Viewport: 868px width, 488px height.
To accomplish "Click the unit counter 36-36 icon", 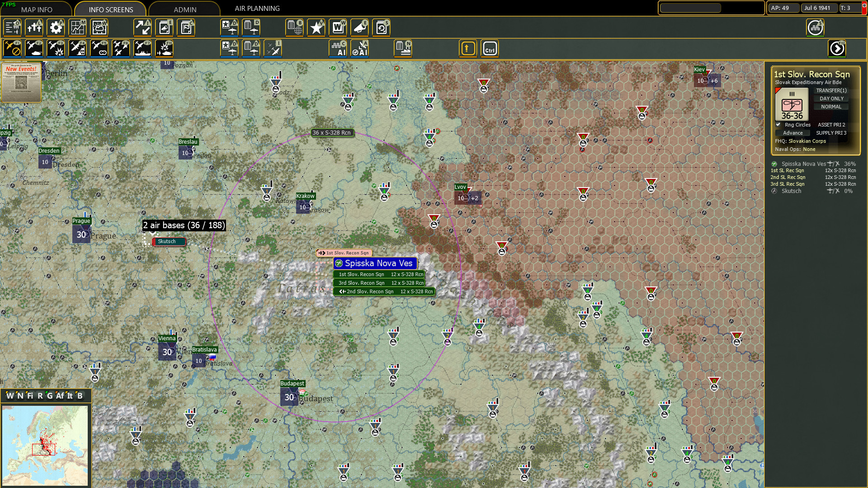I will point(791,105).
